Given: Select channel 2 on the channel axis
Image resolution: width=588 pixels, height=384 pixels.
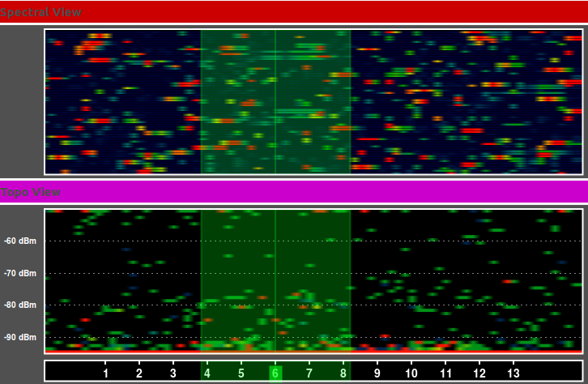Looking at the screenshot, I should tap(139, 373).
